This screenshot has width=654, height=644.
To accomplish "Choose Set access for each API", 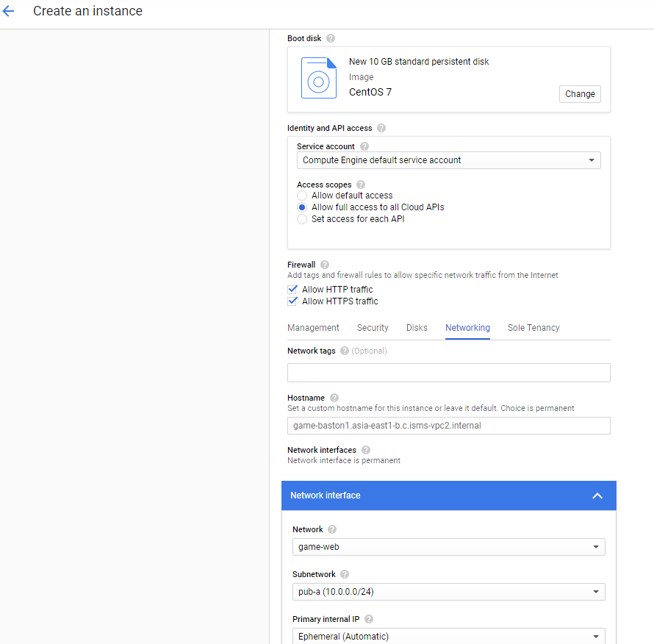I will (x=302, y=219).
